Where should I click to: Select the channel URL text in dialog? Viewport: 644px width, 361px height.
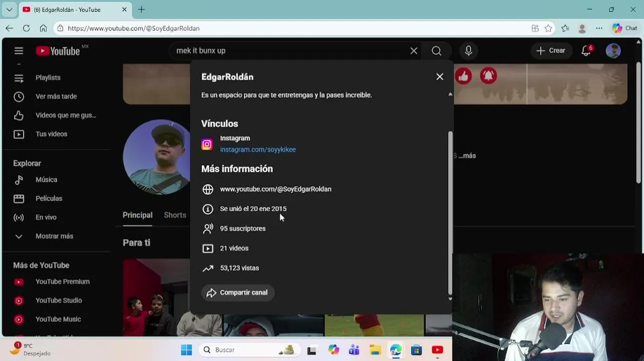pyautogui.click(x=275, y=189)
